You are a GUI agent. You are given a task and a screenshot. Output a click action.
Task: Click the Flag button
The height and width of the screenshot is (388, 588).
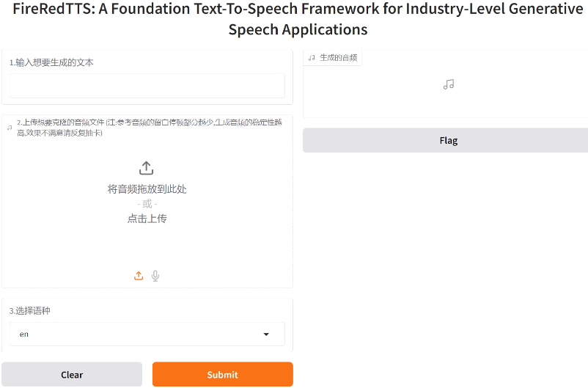pos(448,140)
